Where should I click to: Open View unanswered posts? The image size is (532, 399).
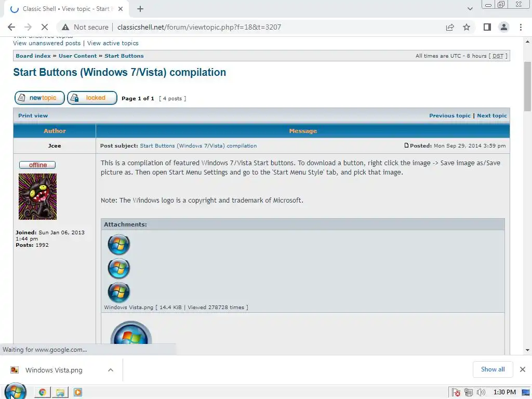coord(47,43)
